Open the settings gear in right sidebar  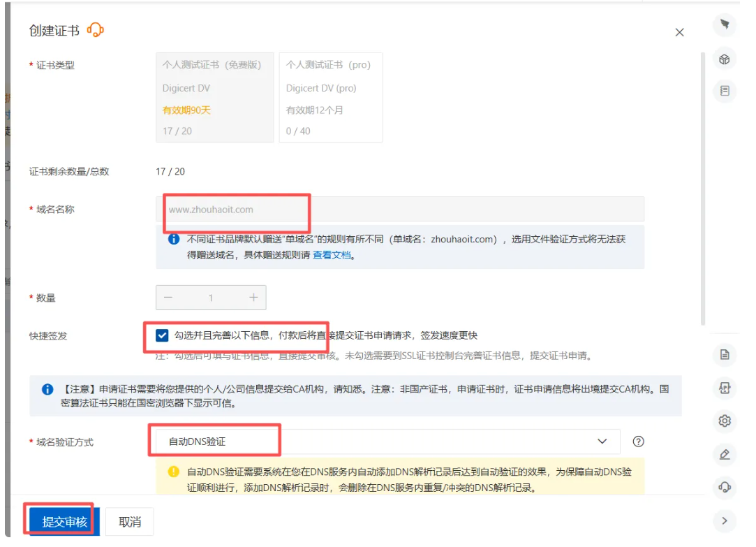coord(725,421)
